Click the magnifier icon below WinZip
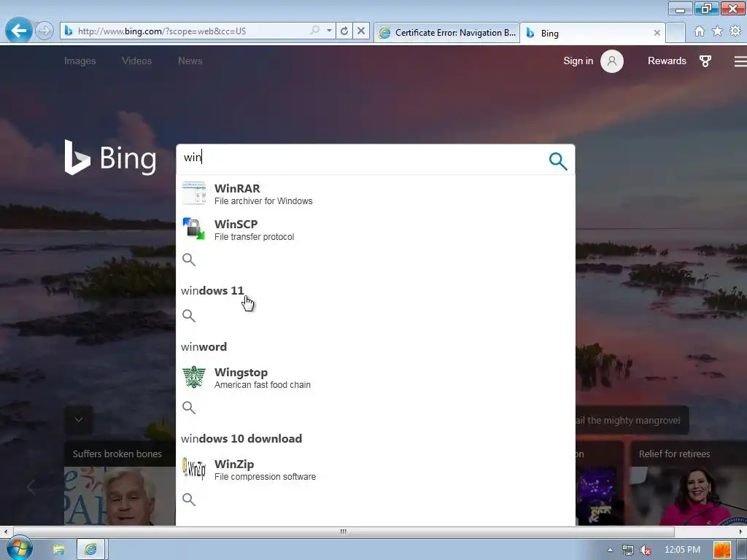 189,499
